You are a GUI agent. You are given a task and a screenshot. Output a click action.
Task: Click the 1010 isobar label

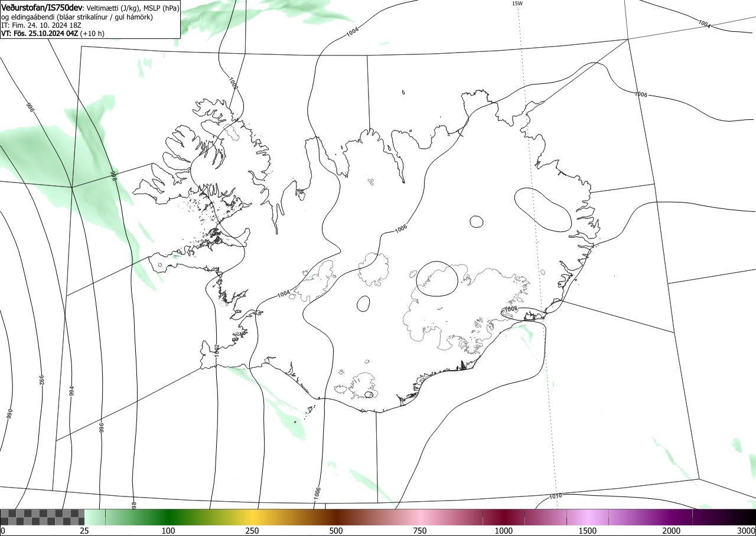[x=555, y=496]
